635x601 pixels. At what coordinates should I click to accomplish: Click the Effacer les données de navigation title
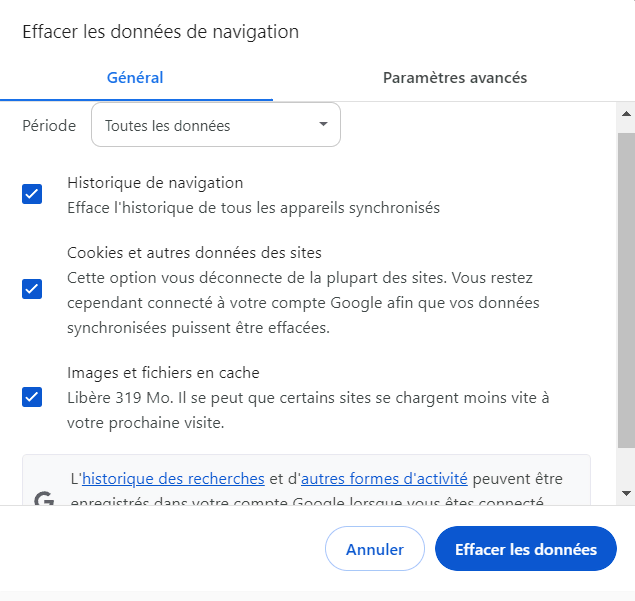pyautogui.click(x=160, y=32)
